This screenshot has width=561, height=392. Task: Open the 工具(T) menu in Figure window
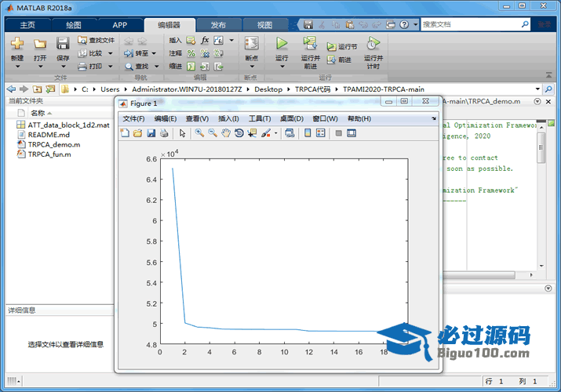tap(260, 118)
